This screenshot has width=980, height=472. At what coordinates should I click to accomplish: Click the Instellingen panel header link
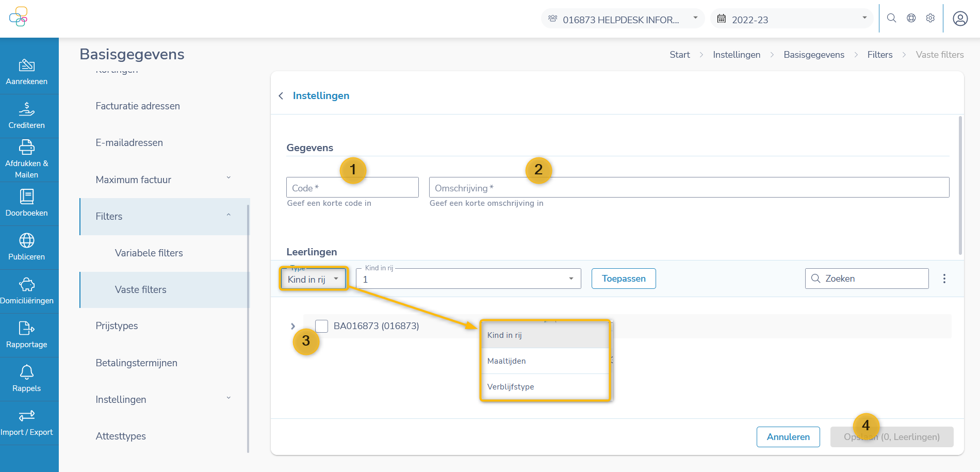(x=321, y=95)
